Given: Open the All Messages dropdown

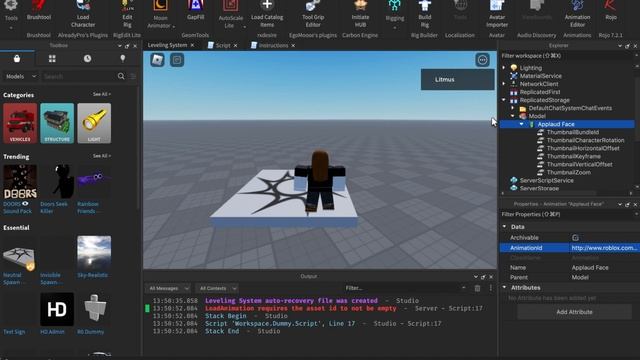Looking at the screenshot, I should tap(168, 288).
